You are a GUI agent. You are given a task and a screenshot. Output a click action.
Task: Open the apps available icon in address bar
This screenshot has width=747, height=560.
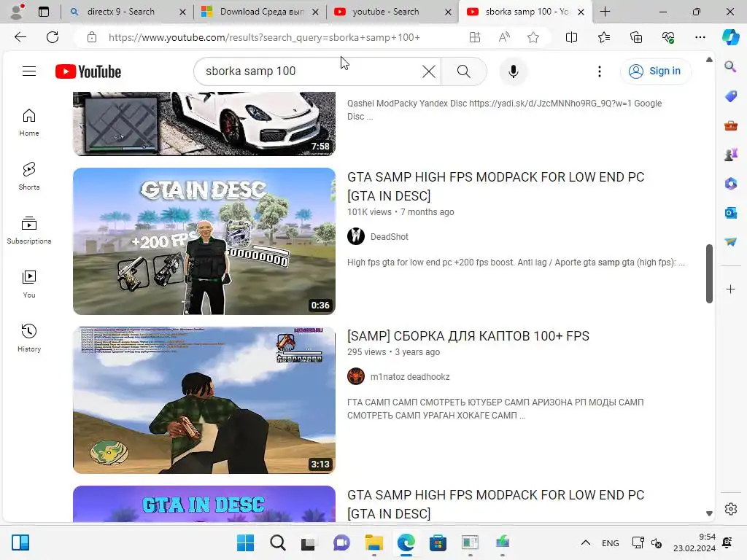pos(474,37)
